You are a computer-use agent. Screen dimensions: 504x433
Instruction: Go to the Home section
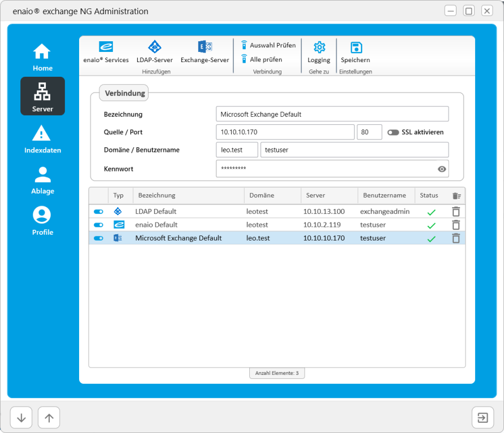pos(42,58)
